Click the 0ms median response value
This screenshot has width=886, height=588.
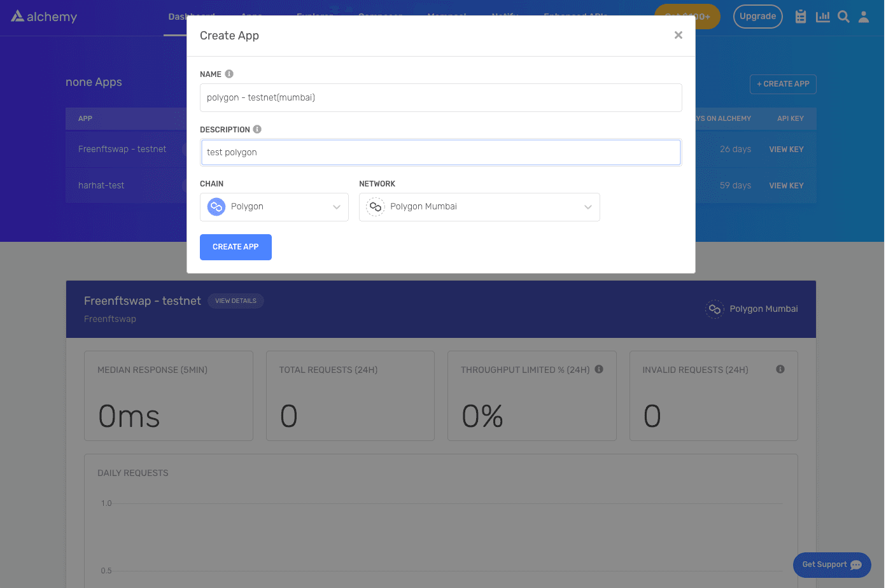coord(129,417)
